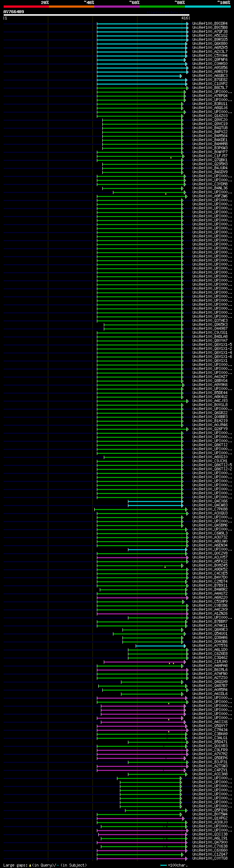Click the red 20% legend segment
This screenshot has height=868, width=234.
(x=26, y=7)
